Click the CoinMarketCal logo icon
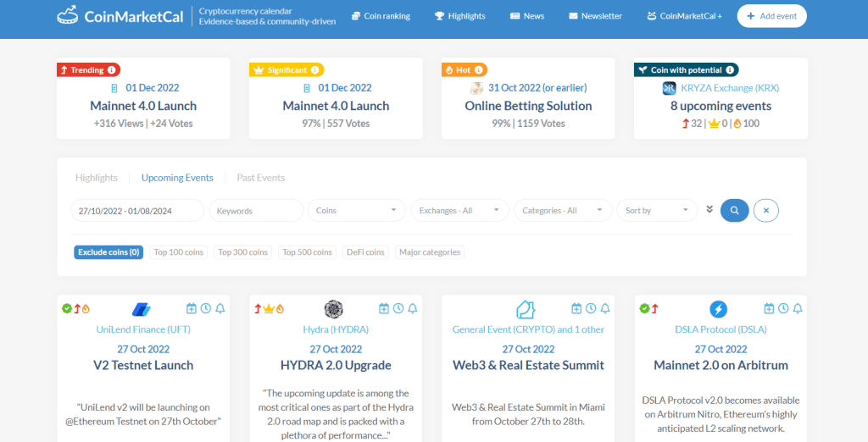 tap(68, 15)
